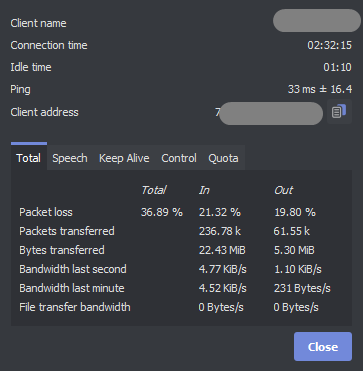Image resolution: width=363 pixels, height=371 pixels.
Task: Click the 36.89 % total packet loss
Action: (162, 212)
